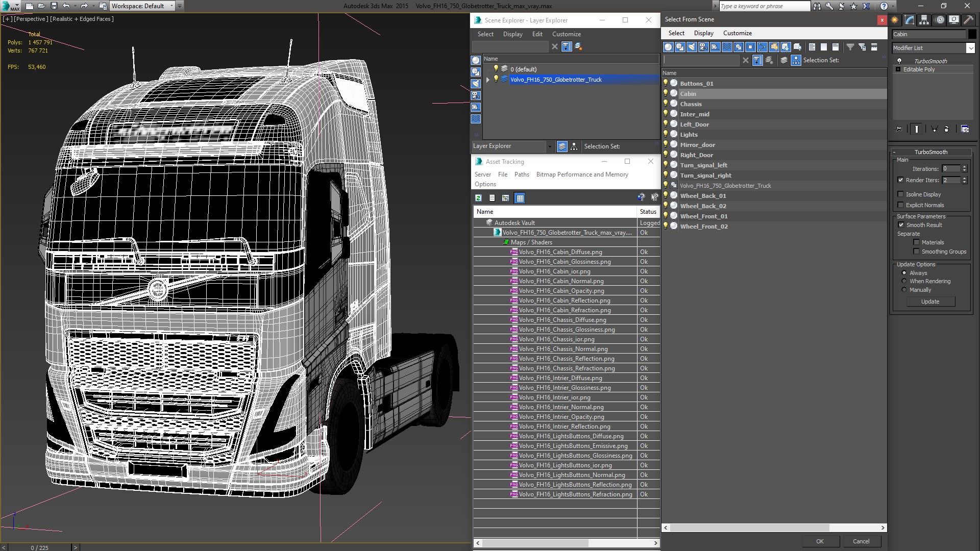Collapse the TurboSmooth rollout header
The image size is (980, 551).
point(930,152)
